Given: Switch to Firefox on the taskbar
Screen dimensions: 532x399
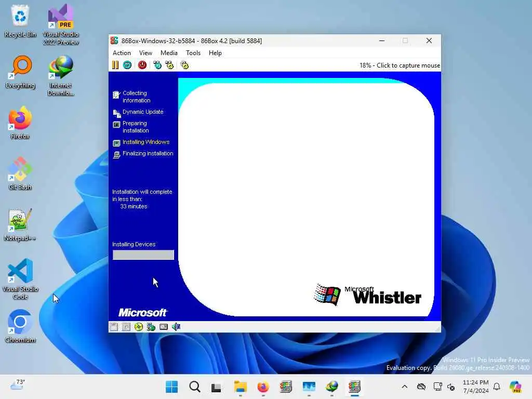Looking at the screenshot, I should pyautogui.click(x=263, y=387).
